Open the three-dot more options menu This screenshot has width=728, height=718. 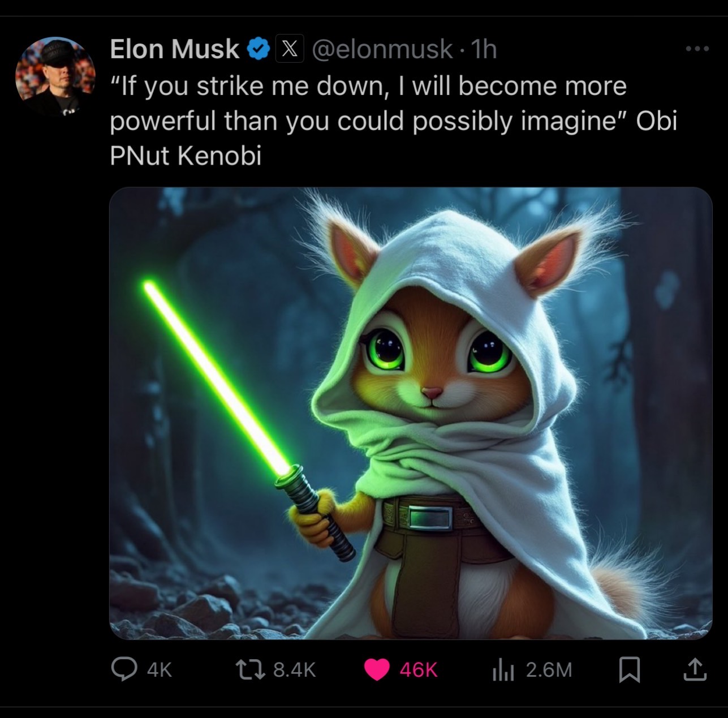[x=696, y=49]
